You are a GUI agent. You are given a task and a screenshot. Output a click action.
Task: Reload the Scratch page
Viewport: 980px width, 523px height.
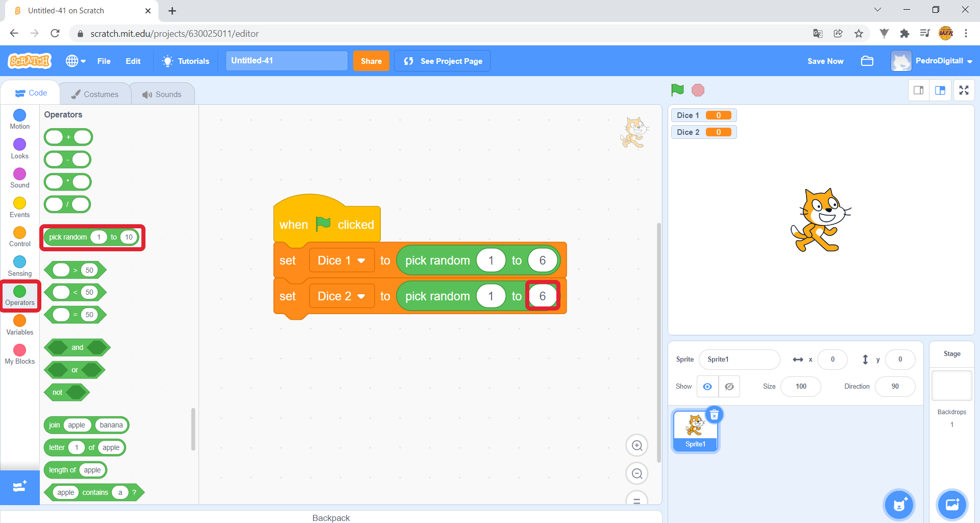pyautogui.click(x=55, y=33)
